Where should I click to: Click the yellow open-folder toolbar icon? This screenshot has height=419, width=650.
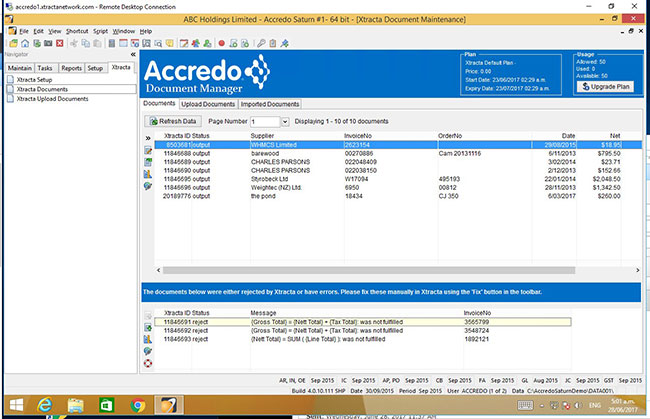click(14, 43)
